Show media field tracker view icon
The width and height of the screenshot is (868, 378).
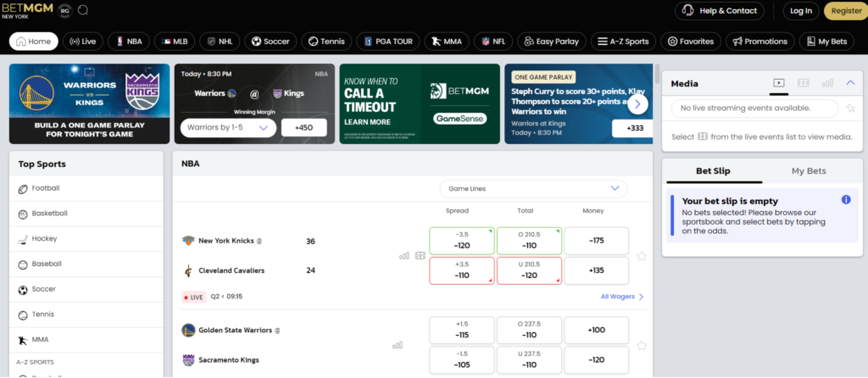click(804, 83)
